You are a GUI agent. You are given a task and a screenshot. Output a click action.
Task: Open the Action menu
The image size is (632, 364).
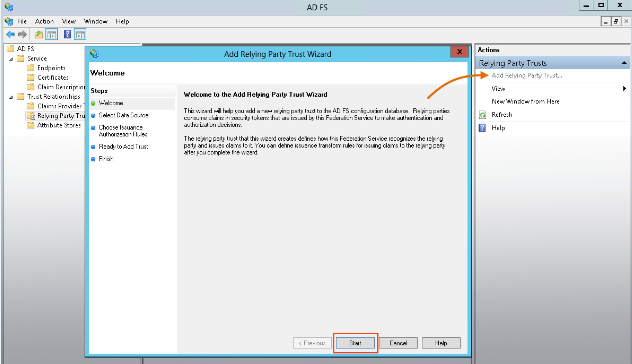44,21
